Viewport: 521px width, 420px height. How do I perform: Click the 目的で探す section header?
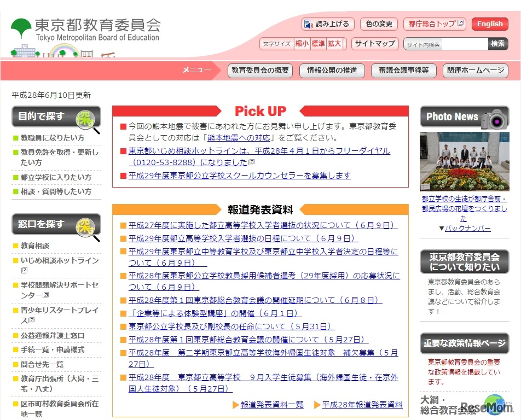[x=56, y=116]
